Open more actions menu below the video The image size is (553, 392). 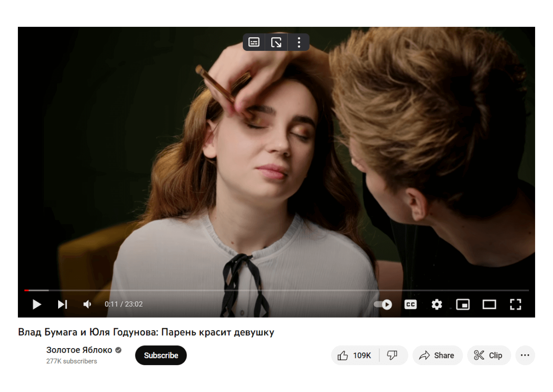(525, 355)
